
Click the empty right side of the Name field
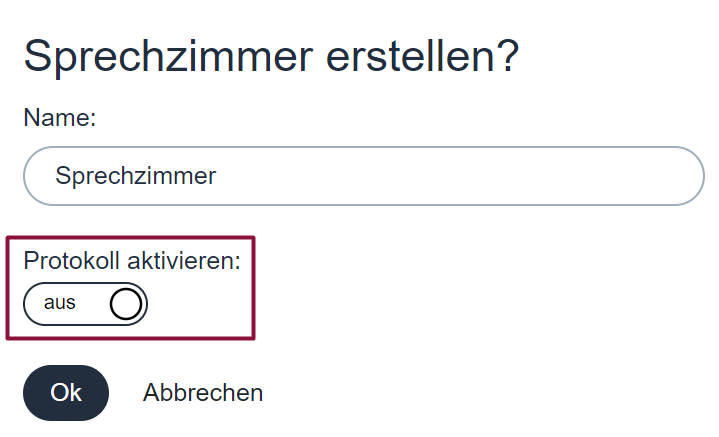pos(504,176)
